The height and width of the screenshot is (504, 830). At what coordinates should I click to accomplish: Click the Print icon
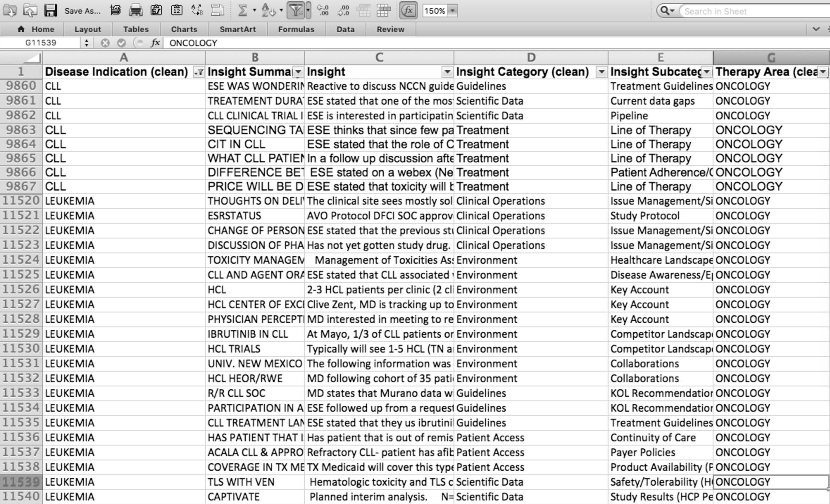pos(136,11)
